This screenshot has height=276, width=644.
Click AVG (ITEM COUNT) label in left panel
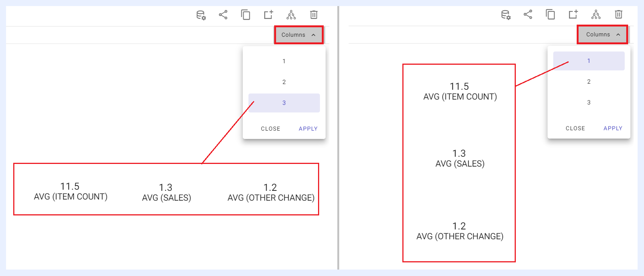point(71,197)
